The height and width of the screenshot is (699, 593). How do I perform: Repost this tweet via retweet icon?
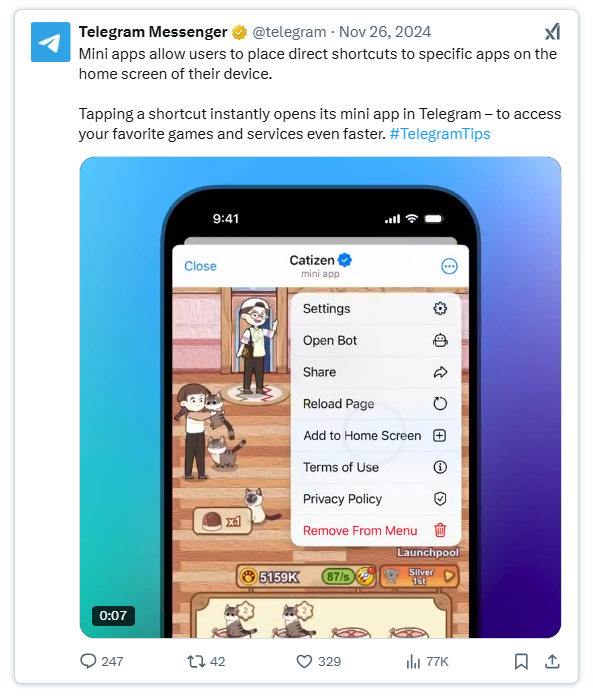tap(196, 661)
